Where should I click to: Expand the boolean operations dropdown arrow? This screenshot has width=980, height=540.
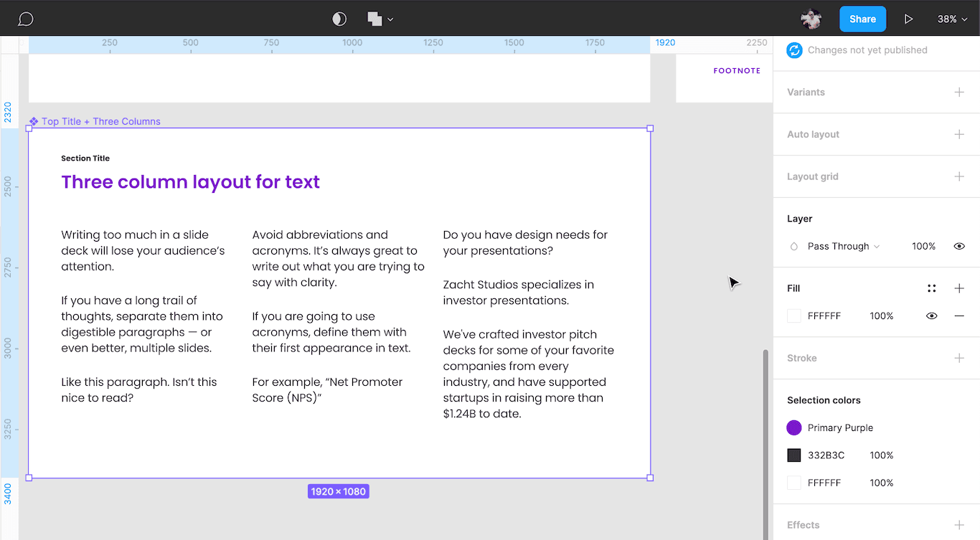390,19
